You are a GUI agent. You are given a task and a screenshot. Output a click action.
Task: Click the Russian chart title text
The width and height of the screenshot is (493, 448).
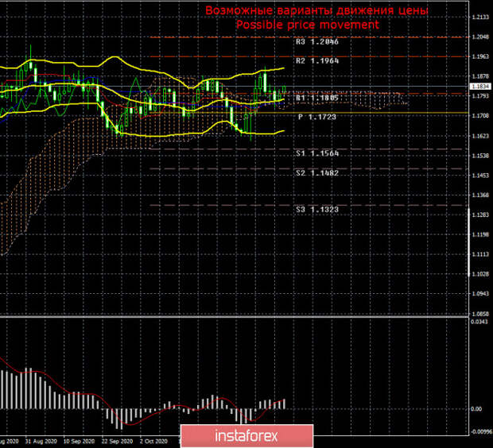tap(316, 10)
